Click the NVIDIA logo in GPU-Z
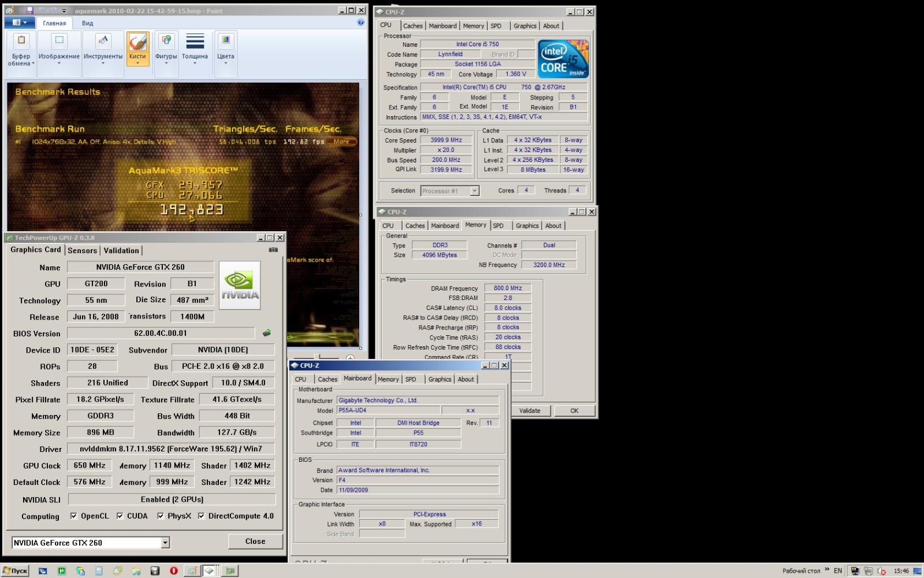924x578 pixels. [240, 285]
